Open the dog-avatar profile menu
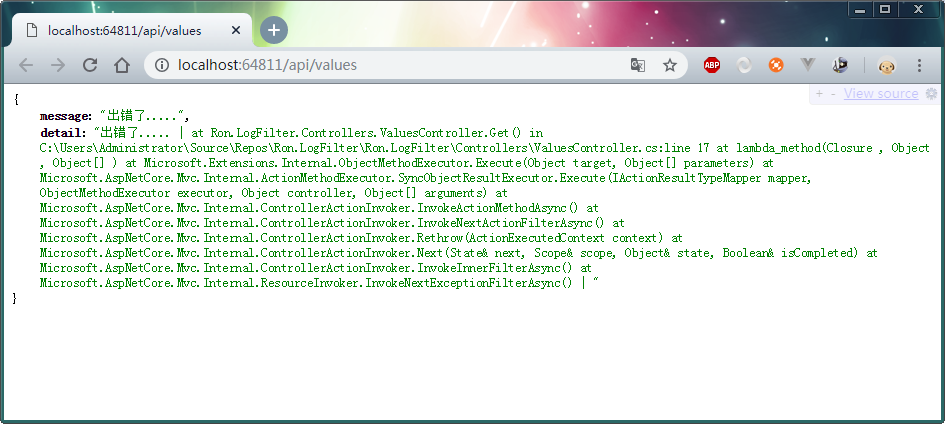 coord(887,65)
